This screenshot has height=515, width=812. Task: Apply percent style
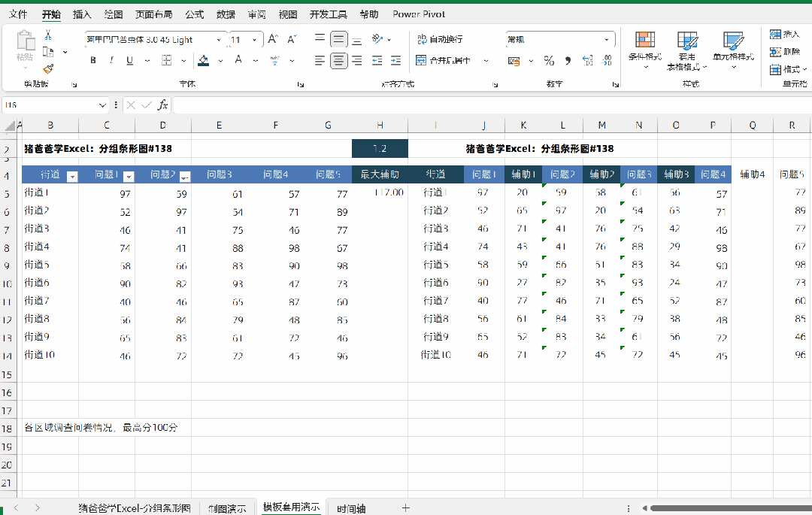tap(549, 61)
